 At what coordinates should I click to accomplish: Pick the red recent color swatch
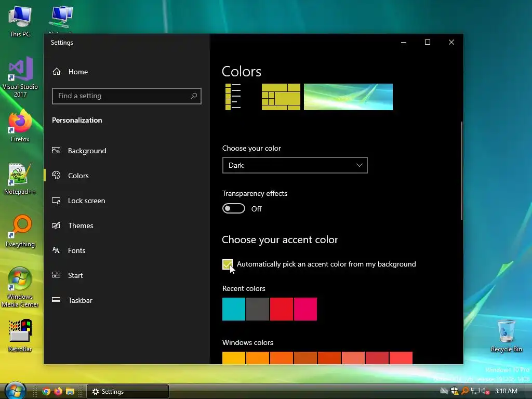[282, 309]
